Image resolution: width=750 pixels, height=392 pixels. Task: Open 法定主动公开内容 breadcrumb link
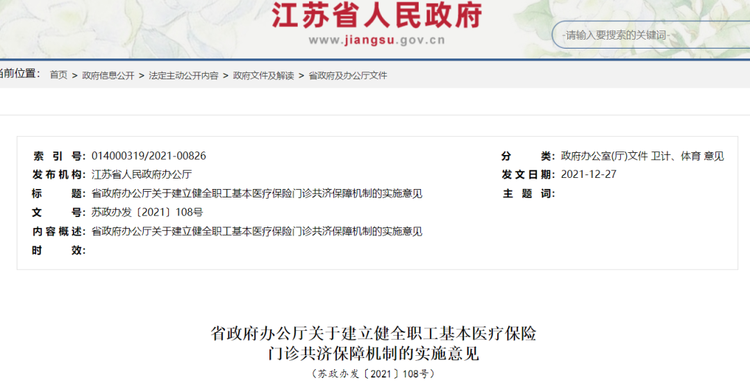(x=183, y=76)
